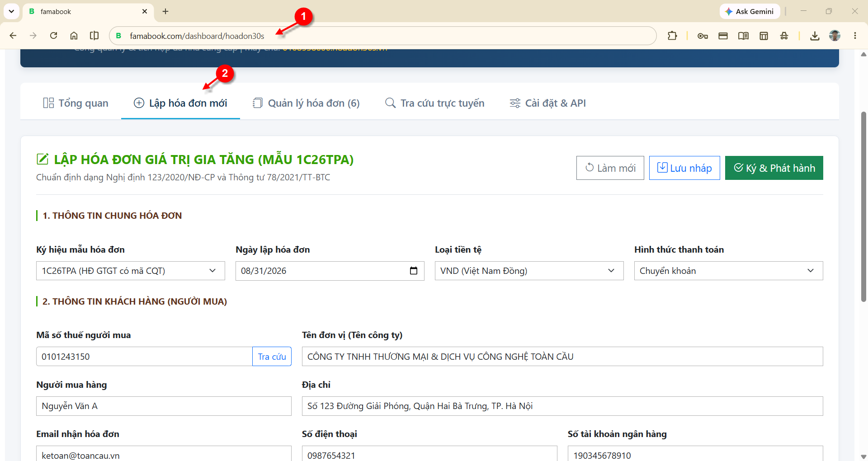The height and width of the screenshot is (461, 868).
Task: Reload the famabook page
Action: [53, 36]
